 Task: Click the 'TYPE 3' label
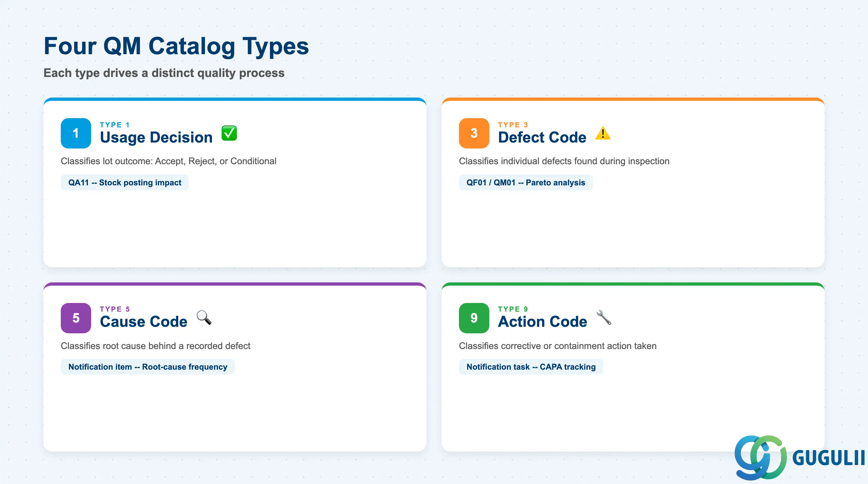click(513, 125)
